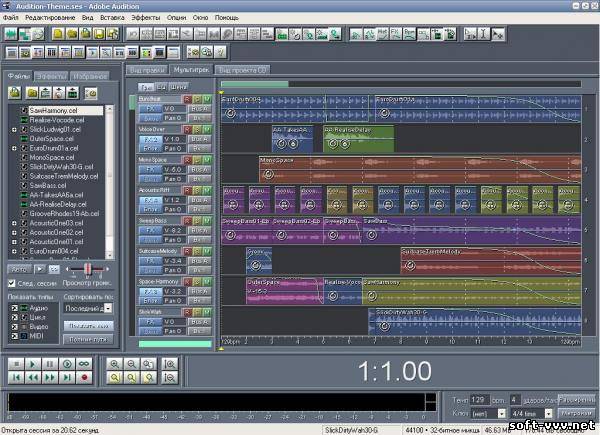Switch to waveform edit view icon

[11, 34]
